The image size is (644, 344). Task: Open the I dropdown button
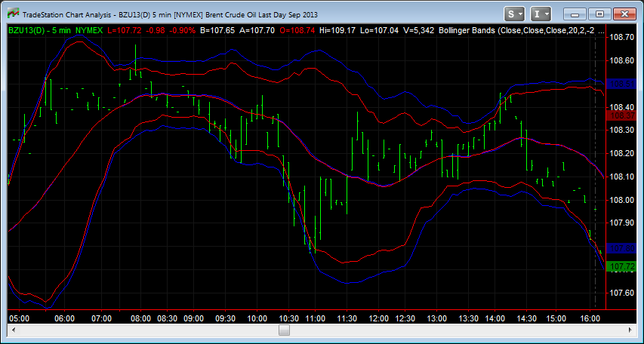pyautogui.click(x=541, y=14)
